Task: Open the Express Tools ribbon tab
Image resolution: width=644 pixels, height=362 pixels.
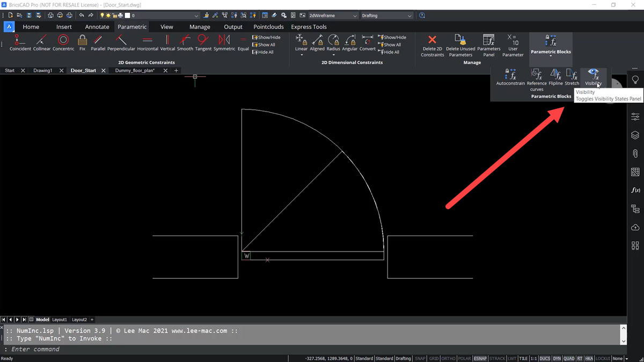Action: 309,26
